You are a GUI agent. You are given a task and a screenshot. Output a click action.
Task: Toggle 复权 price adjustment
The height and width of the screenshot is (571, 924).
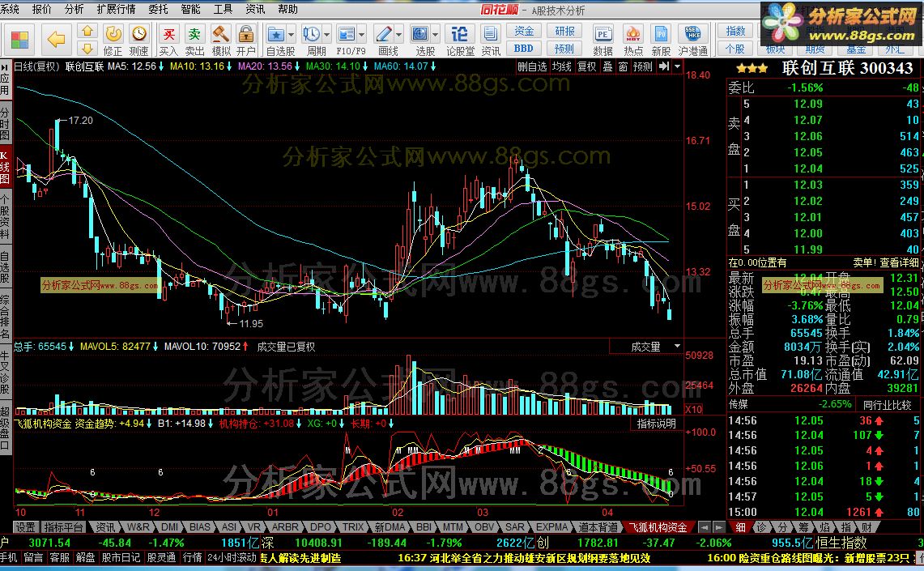(x=586, y=66)
